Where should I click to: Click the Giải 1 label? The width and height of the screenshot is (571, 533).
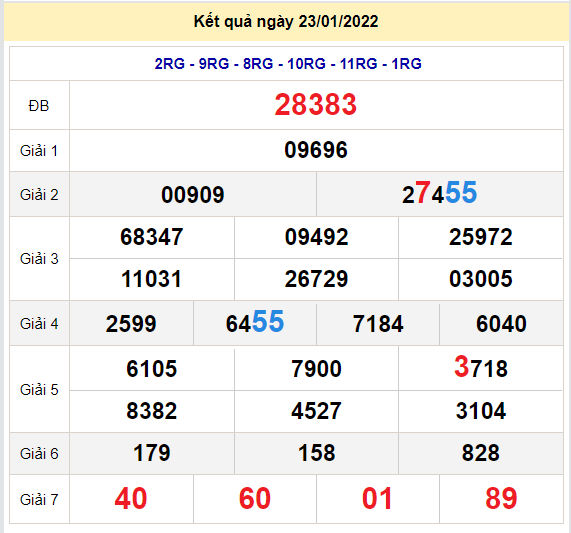(x=39, y=151)
